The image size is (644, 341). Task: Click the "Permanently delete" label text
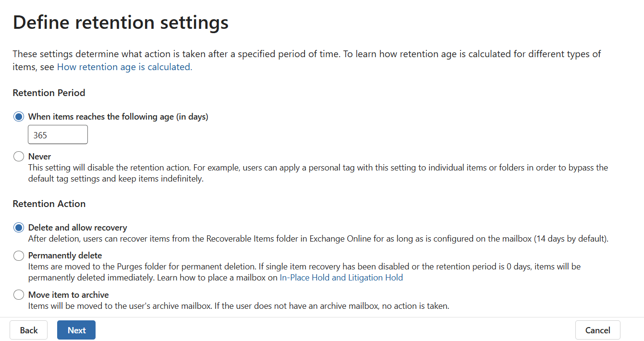(64, 255)
